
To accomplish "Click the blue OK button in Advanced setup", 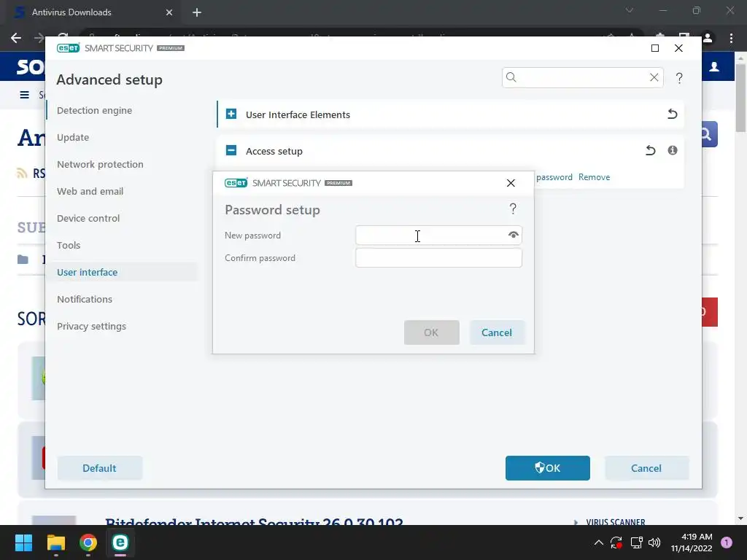I will pyautogui.click(x=547, y=468).
